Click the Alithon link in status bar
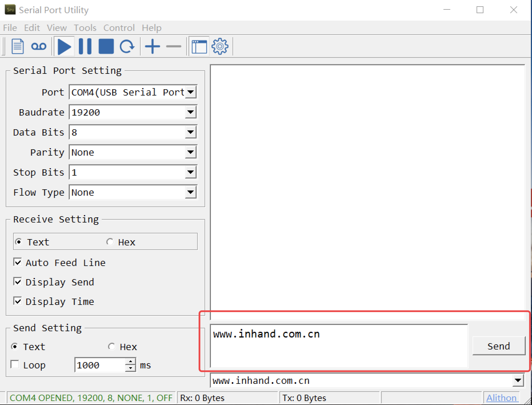This screenshot has height=405, width=532. (x=501, y=398)
